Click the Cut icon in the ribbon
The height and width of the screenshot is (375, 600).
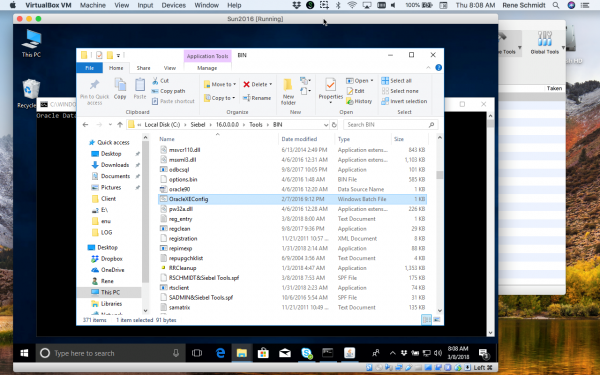coord(155,81)
